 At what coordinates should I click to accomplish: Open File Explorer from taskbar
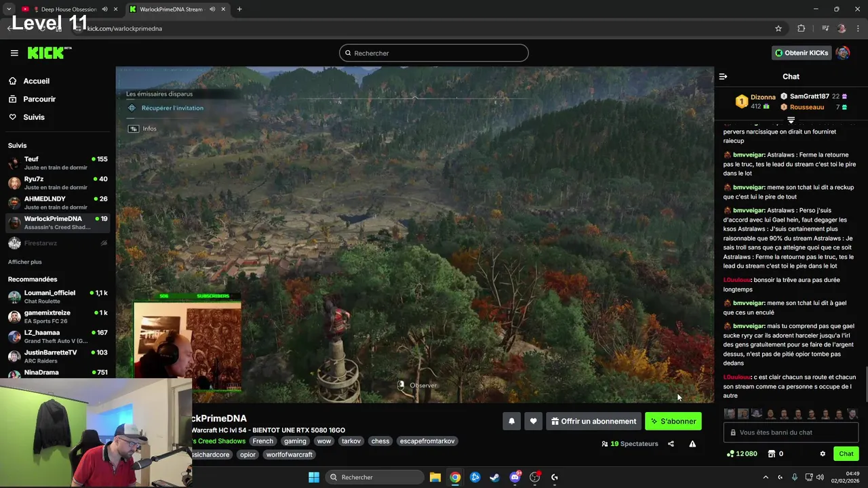coord(435,477)
